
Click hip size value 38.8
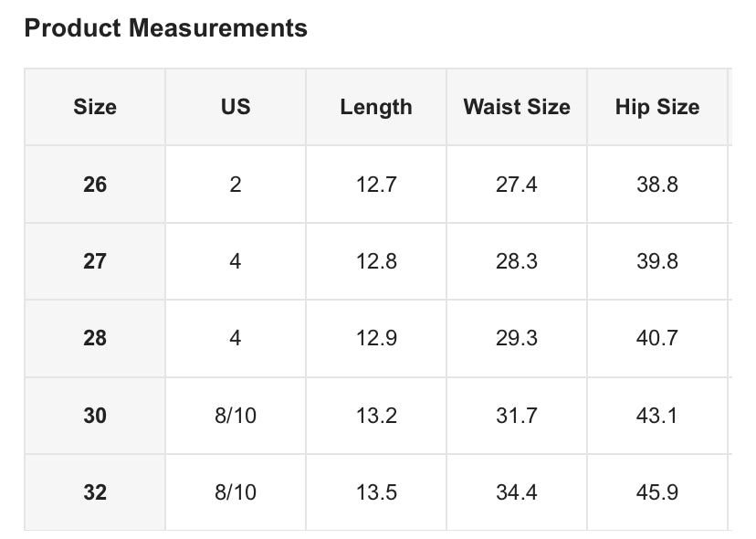click(x=657, y=185)
